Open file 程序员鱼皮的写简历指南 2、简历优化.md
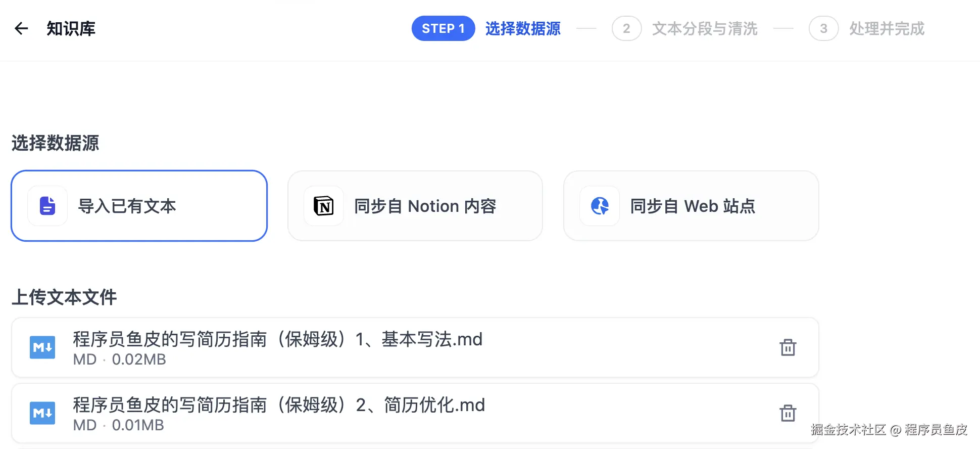 click(x=279, y=405)
